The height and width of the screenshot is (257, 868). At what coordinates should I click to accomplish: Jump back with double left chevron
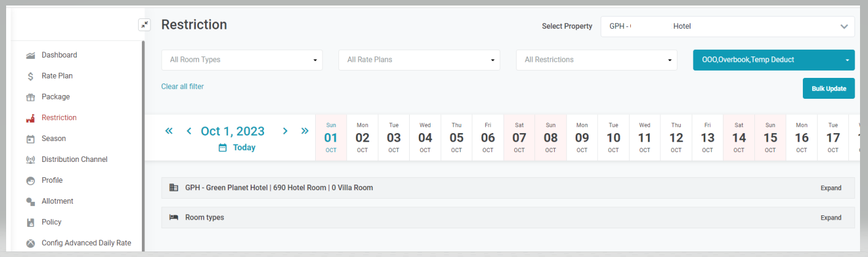pos(169,131)
